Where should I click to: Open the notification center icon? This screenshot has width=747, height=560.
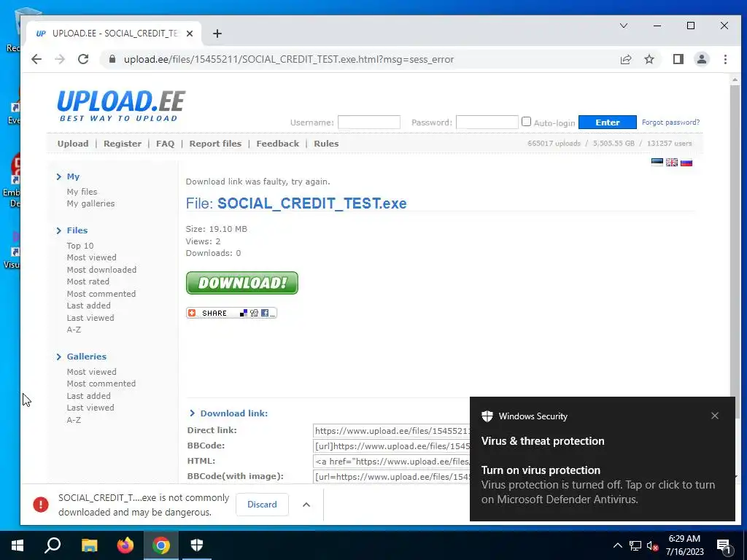click(x=724, y=545)
